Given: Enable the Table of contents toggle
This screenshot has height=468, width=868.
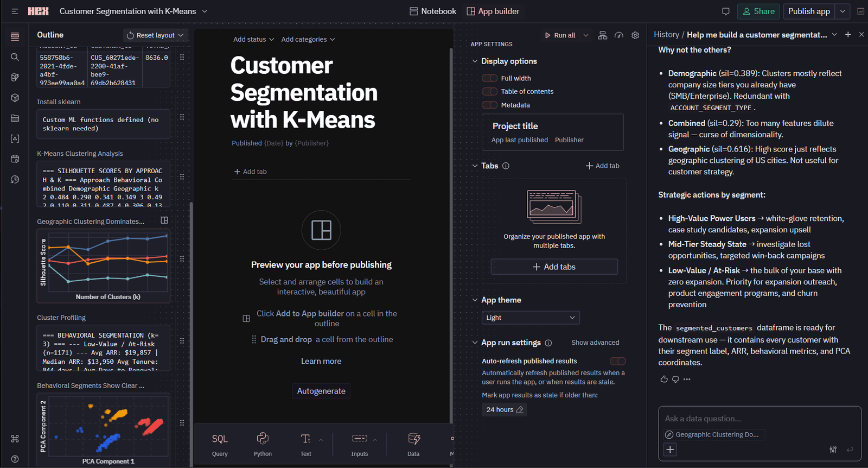Looking at the screenshot, I should pyautogui.click(x=489, y=91).
